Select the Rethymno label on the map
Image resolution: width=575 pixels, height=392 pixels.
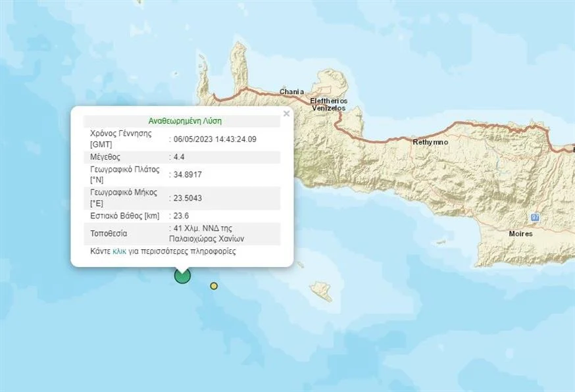click(430, 142)
